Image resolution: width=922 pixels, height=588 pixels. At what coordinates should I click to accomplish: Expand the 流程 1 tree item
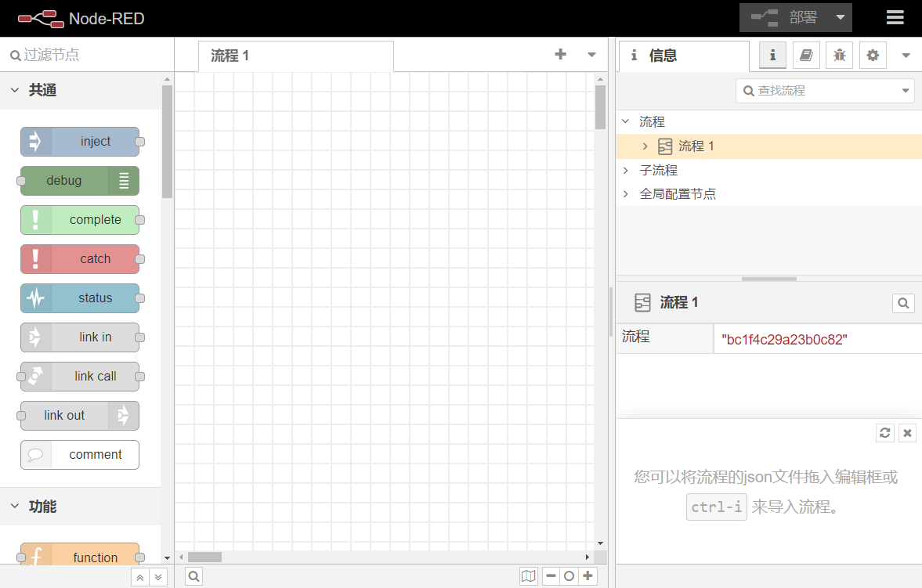coord(645,146)
